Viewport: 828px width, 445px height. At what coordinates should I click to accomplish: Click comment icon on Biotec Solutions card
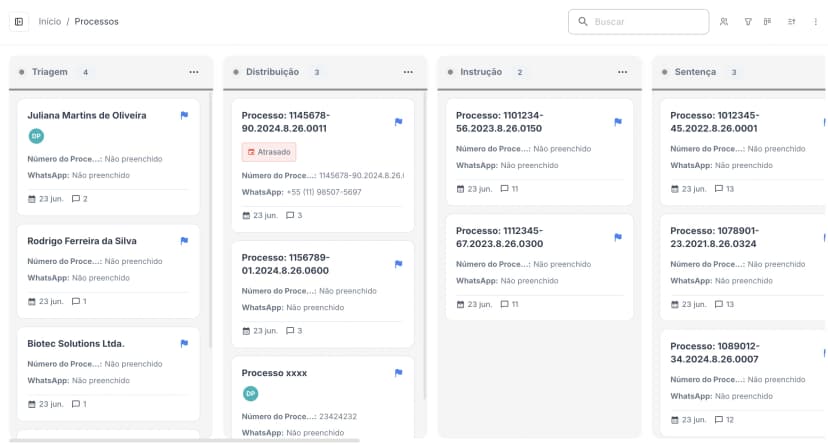tap(76, 404)
